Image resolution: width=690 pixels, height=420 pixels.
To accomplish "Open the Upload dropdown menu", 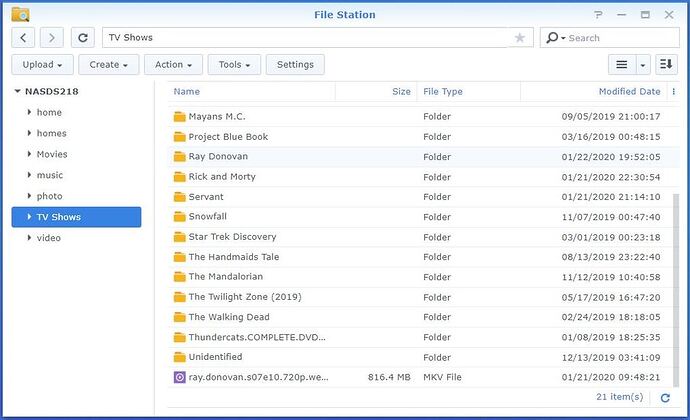I will point(42,65).
